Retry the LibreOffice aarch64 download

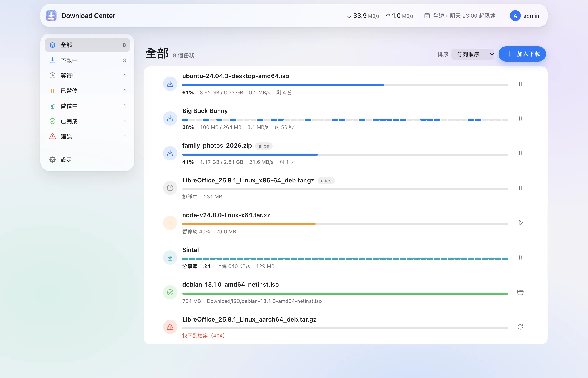(520, 327)
